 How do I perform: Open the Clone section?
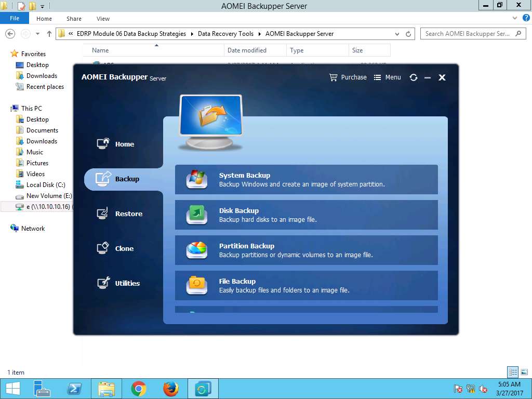115,248
